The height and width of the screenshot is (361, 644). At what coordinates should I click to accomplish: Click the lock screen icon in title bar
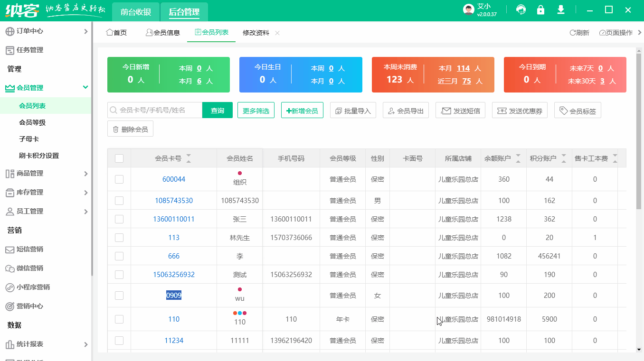540,9
